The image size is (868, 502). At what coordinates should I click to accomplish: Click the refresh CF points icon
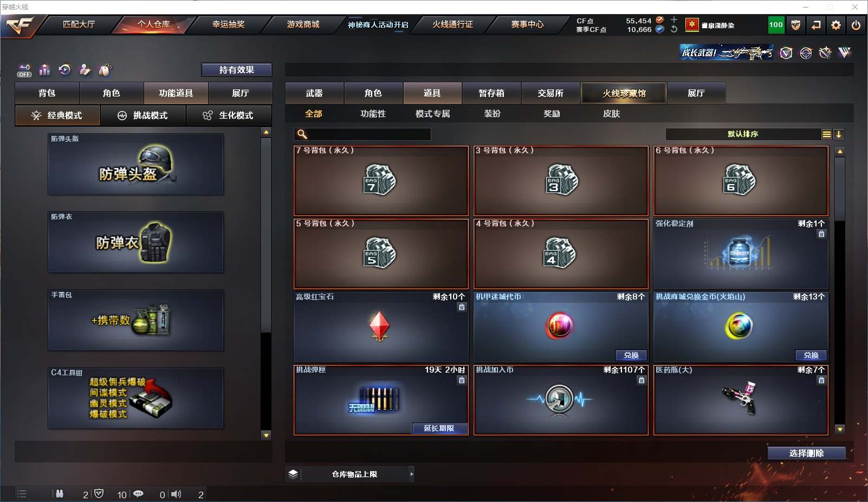coord(674,29)
